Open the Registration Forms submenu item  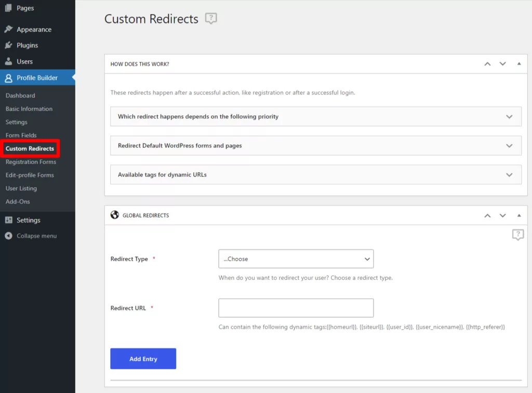[x=31, y=162]
